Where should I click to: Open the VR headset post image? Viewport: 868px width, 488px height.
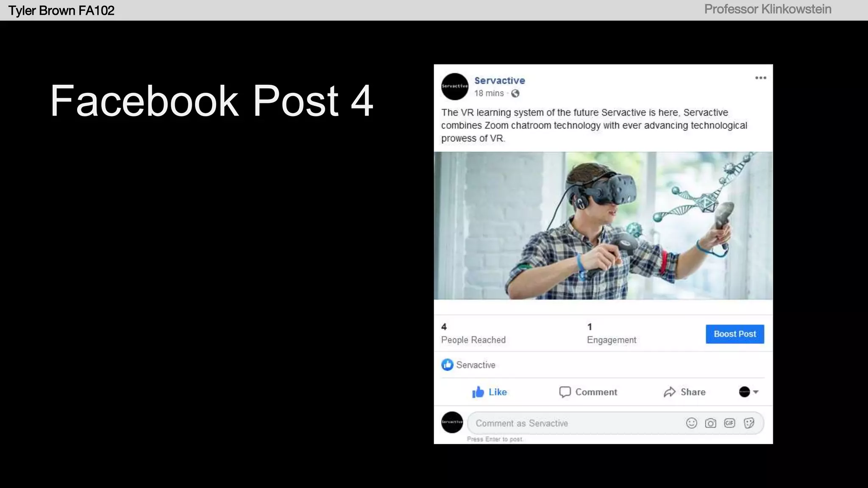603,225
